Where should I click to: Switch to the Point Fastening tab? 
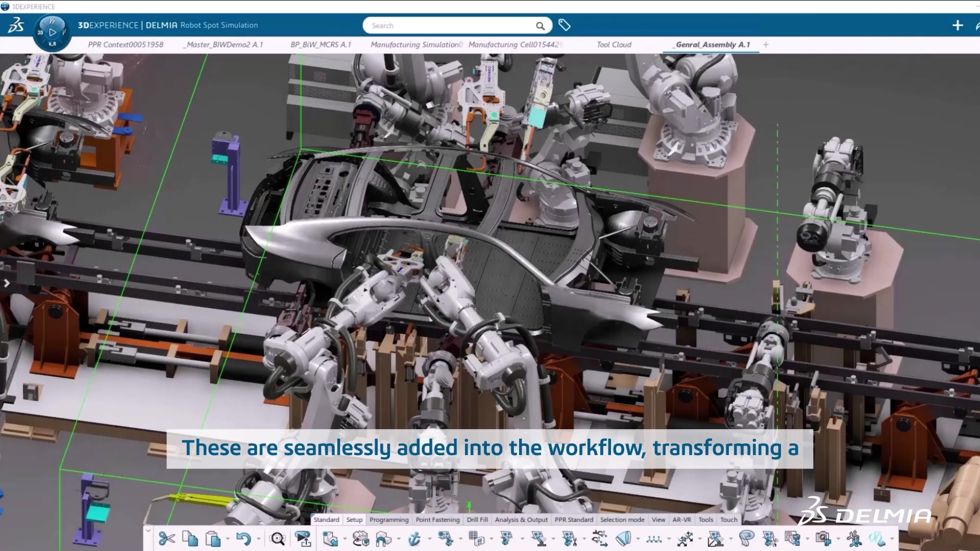(x=437, y=519)
